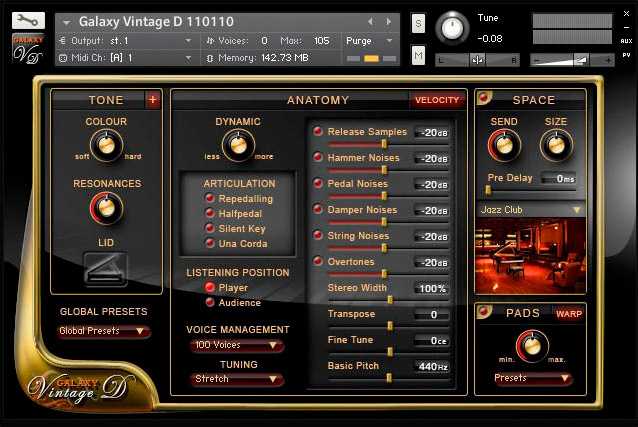Viewport: 638px width, 427px height.
Task: Switch to the VELOCITY tab
Action: tap(436, 100)
